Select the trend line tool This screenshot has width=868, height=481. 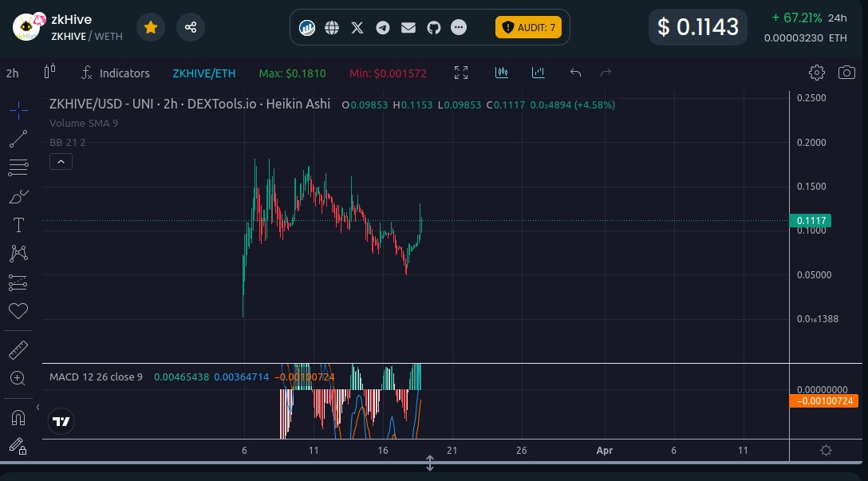pos(18,139)
